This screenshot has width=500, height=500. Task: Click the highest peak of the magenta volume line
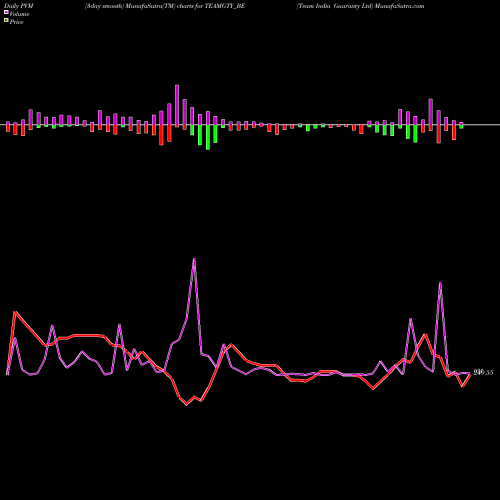pos(194,259)
